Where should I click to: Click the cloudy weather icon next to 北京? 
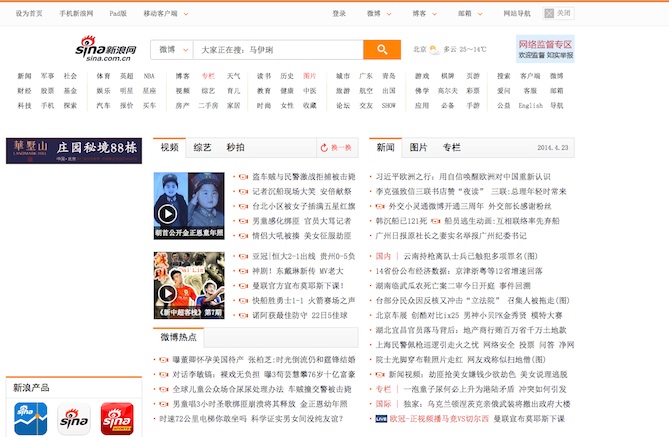point(434,50)
